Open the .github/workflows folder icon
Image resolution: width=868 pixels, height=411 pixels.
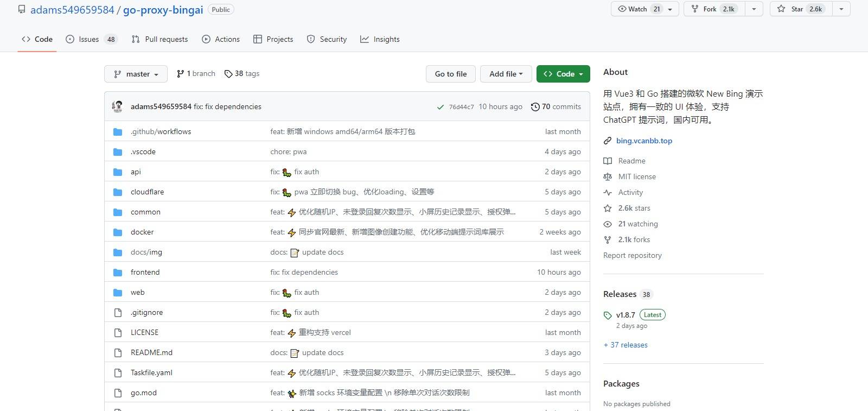(x=118, y=132)
